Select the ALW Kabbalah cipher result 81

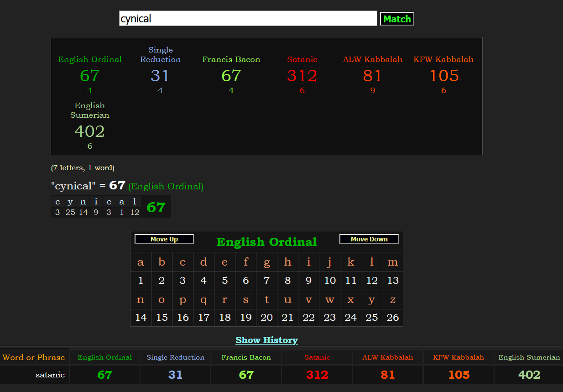click(373, 75)
